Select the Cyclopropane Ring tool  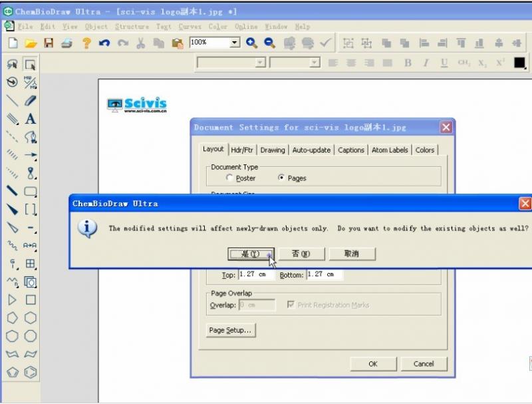tap(12, 300)
